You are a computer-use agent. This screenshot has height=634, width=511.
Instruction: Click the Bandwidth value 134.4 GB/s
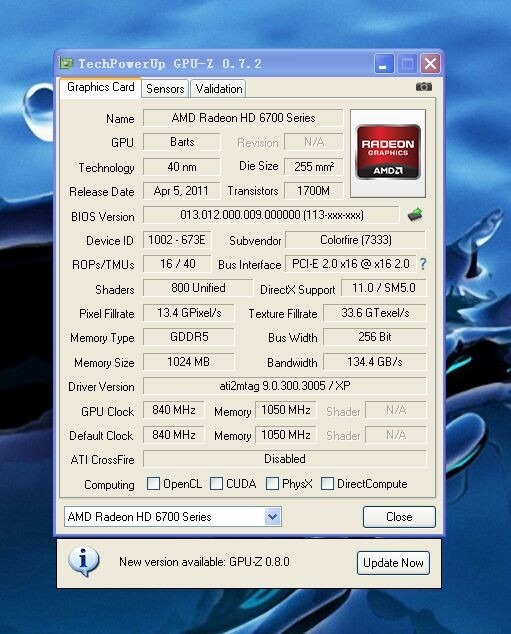[375, 361]
